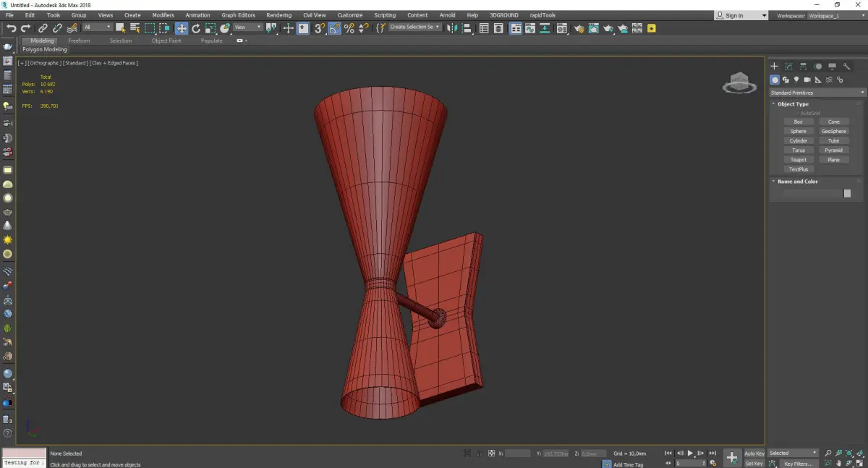The height and width of the screenshot is (468, 868).
Task: Select the Rotate tool in the toolbar
Action: [x=196, y=28]
